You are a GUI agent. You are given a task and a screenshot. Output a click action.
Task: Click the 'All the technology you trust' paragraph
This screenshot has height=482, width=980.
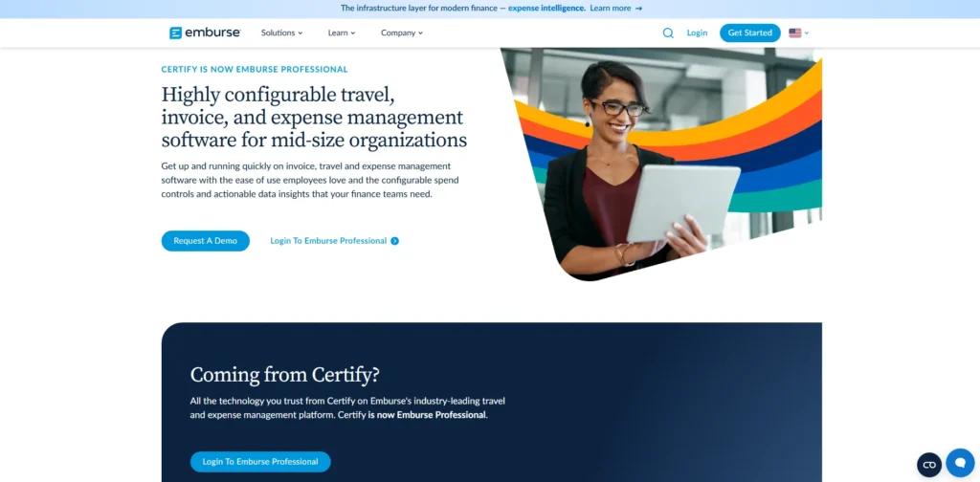pos(347,407)
